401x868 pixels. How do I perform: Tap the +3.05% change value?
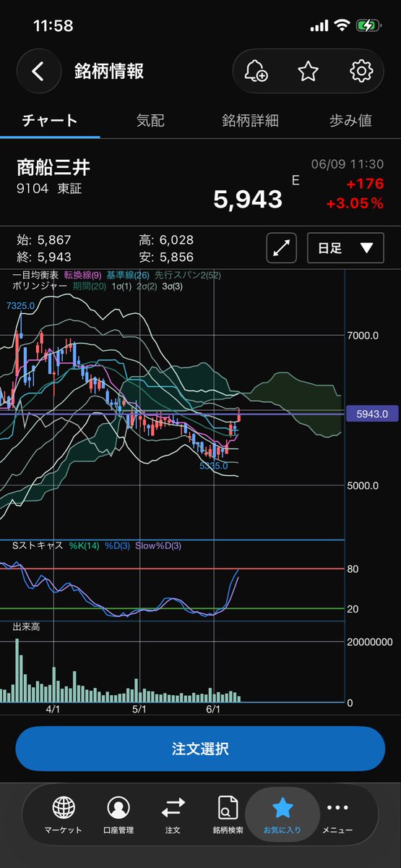pyautogui.click(x=355, y=203)
